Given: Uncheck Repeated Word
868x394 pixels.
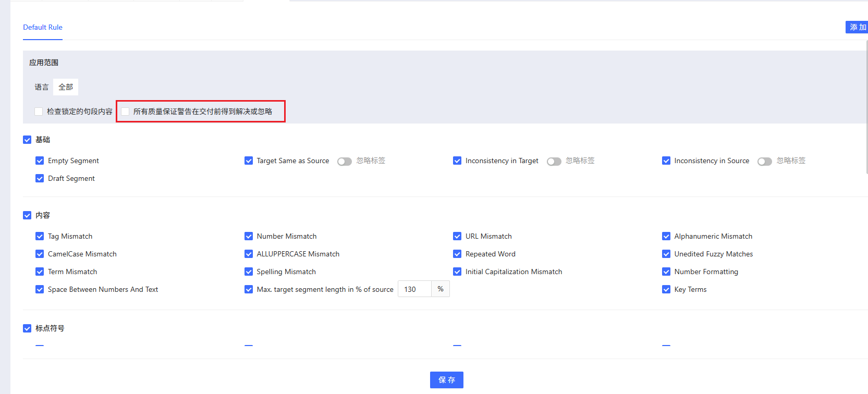Looking at the screenshot, I should [457, 254].
